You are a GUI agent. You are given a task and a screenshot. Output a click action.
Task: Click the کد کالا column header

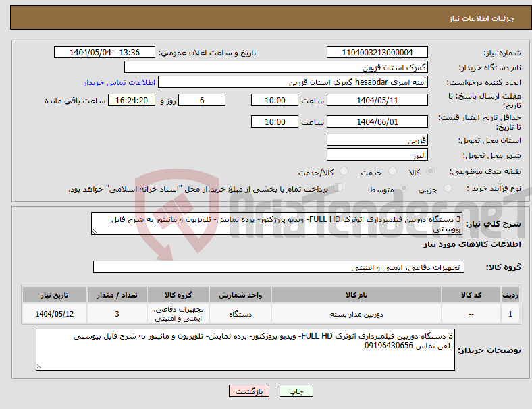coord(471,295)
